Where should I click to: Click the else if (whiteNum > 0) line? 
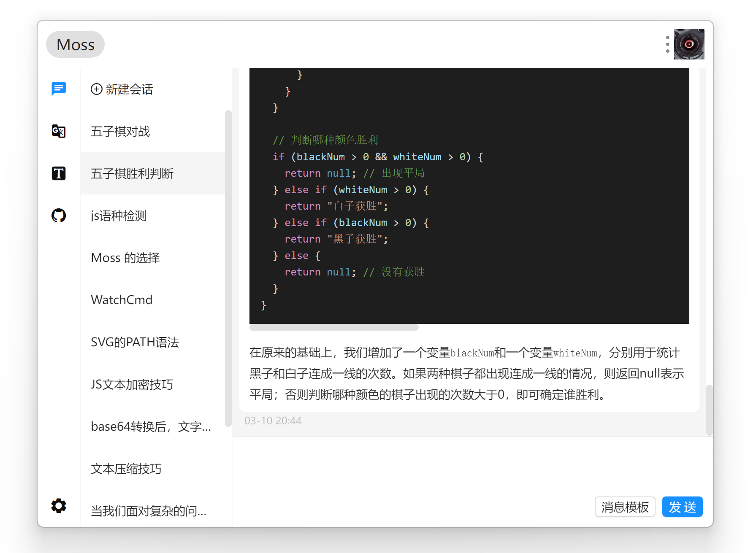pos(351,189)
